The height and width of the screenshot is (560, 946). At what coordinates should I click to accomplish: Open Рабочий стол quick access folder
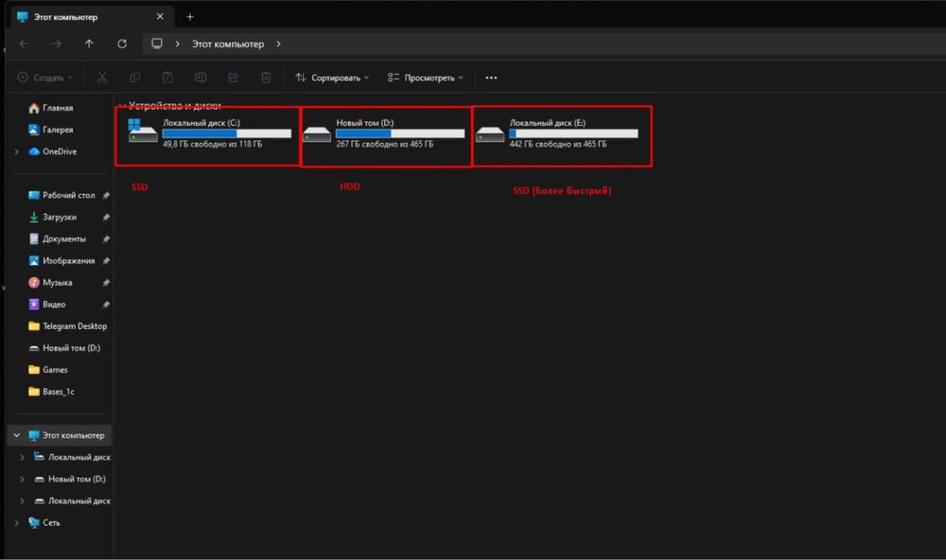[69, 196]
